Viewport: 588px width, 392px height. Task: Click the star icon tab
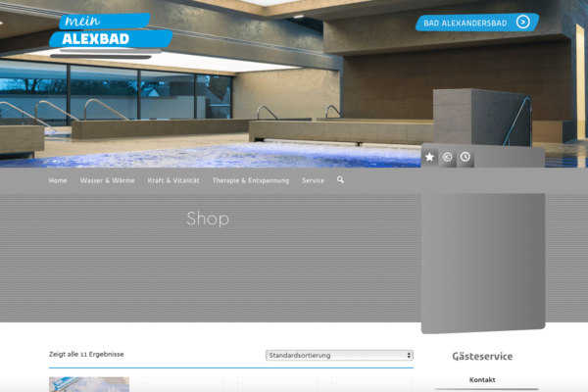click(429, 157)
